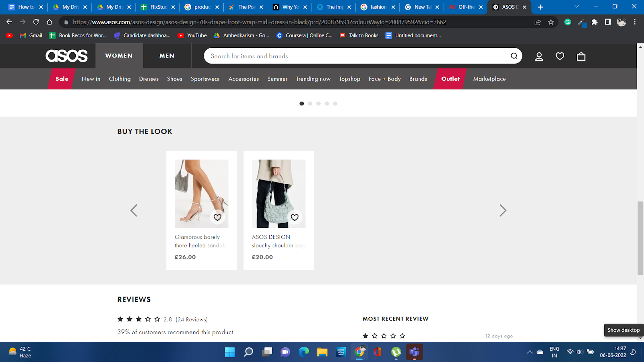Open the Chrome profile avatar

621,22
